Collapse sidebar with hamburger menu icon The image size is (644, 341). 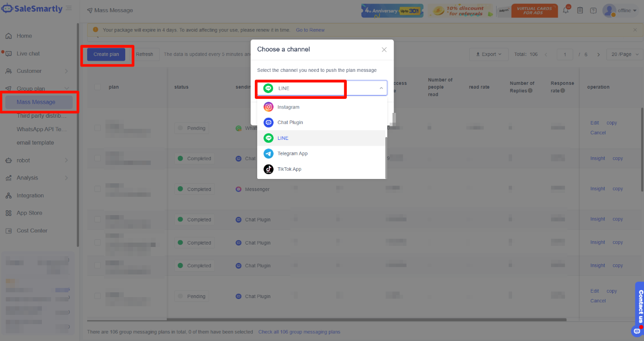(x=69, y=8)
